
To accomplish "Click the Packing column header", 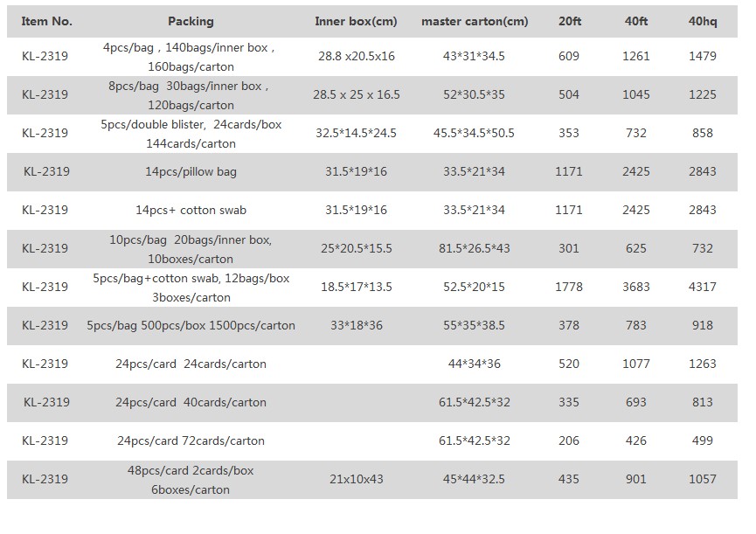I will [x=191, y=21].
